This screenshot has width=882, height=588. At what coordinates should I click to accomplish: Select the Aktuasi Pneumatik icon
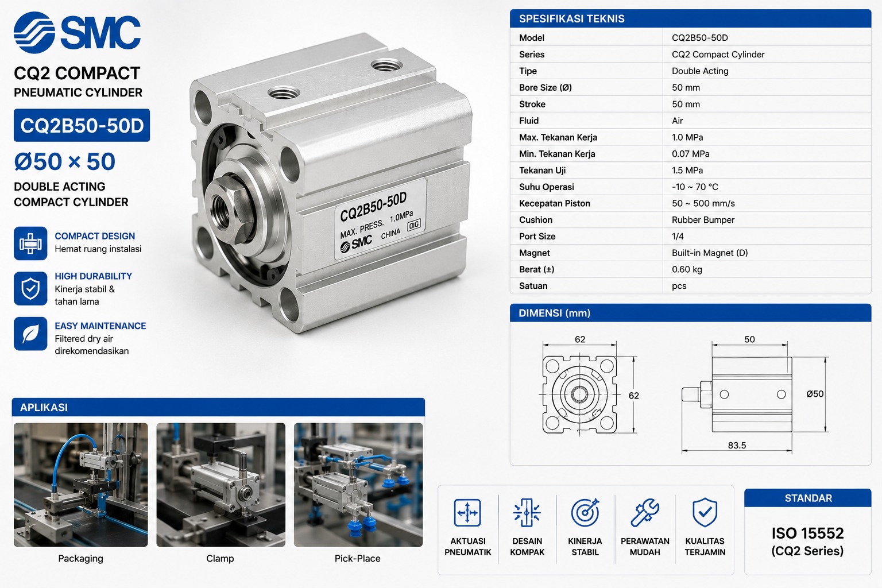tap(467, 512)
